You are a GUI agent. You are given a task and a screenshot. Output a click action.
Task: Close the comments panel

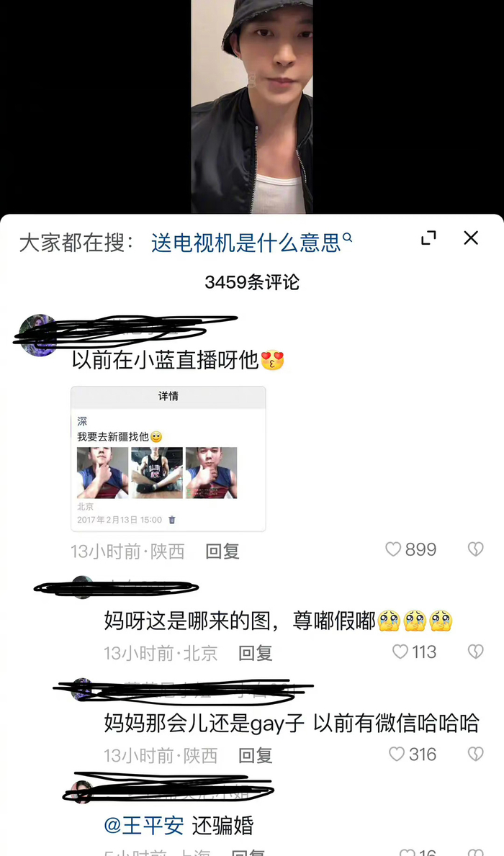point(471,238)
